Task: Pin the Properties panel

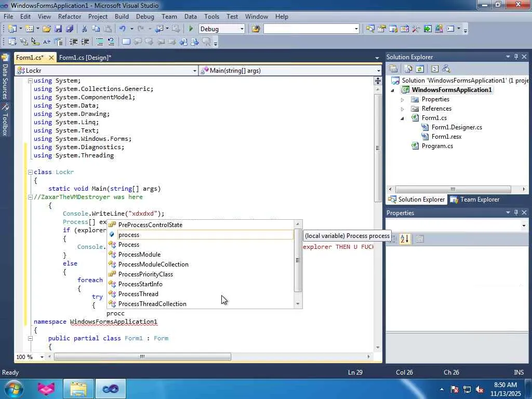Action: (516, 212)
